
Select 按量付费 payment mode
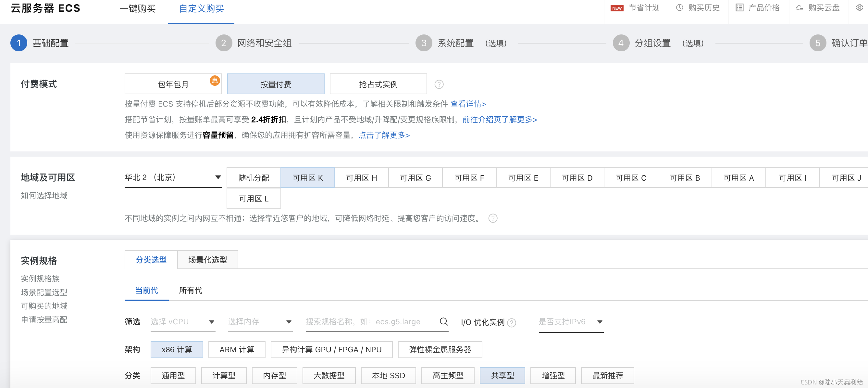coord(276,84)
